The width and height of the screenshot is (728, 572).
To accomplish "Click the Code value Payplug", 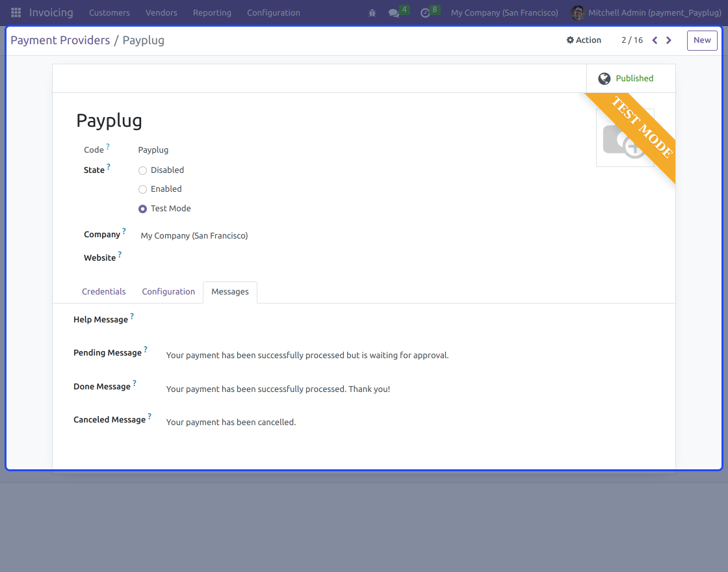I will pyautogui.click(x=153, y=150).
